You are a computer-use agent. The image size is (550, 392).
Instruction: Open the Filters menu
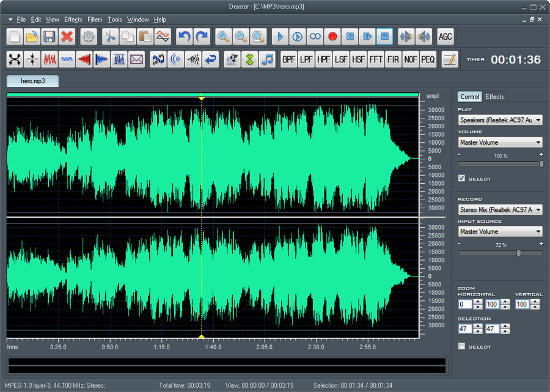(95, 19)
